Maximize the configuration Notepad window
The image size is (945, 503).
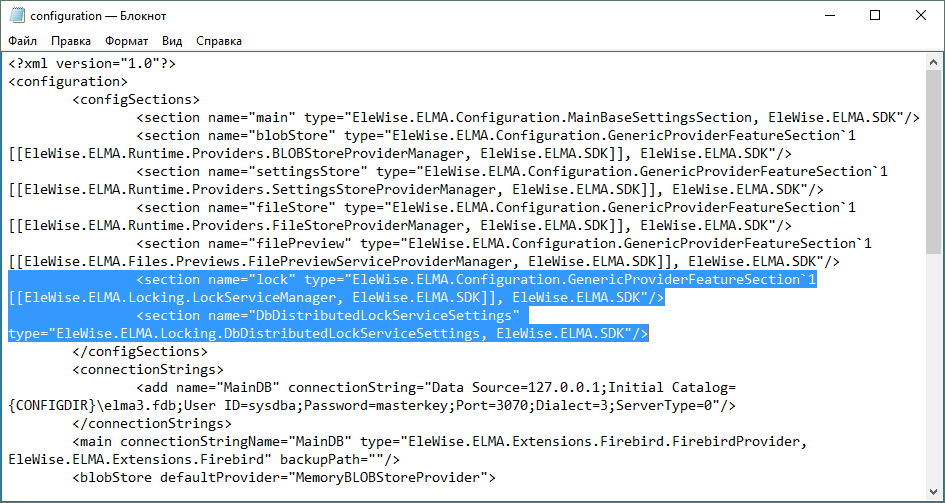pos(875,16)
